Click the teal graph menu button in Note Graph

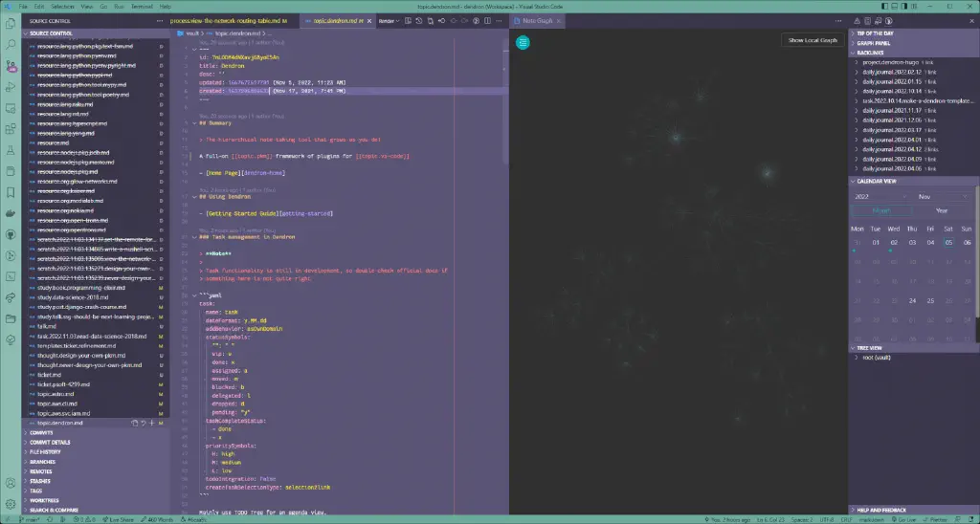coord(523,42)
